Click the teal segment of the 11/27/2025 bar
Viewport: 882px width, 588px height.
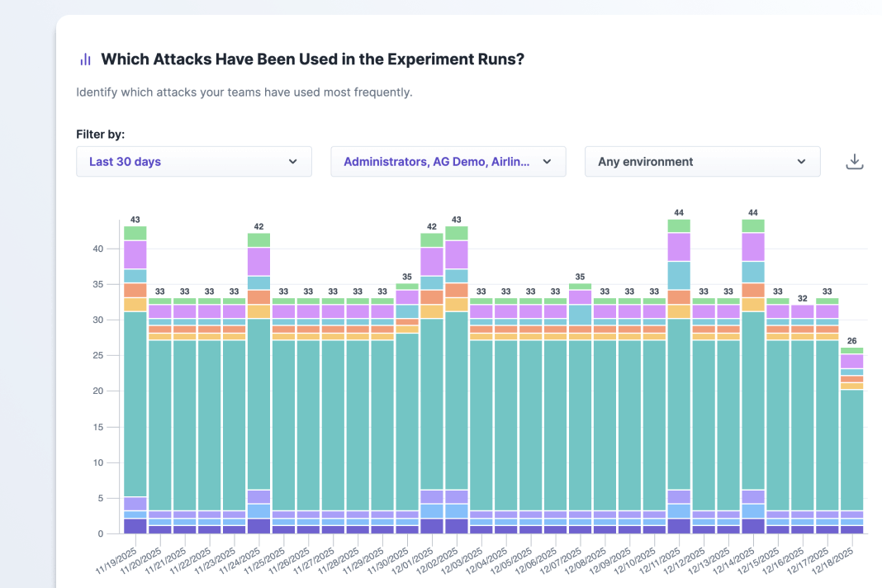tap(333, 424)
